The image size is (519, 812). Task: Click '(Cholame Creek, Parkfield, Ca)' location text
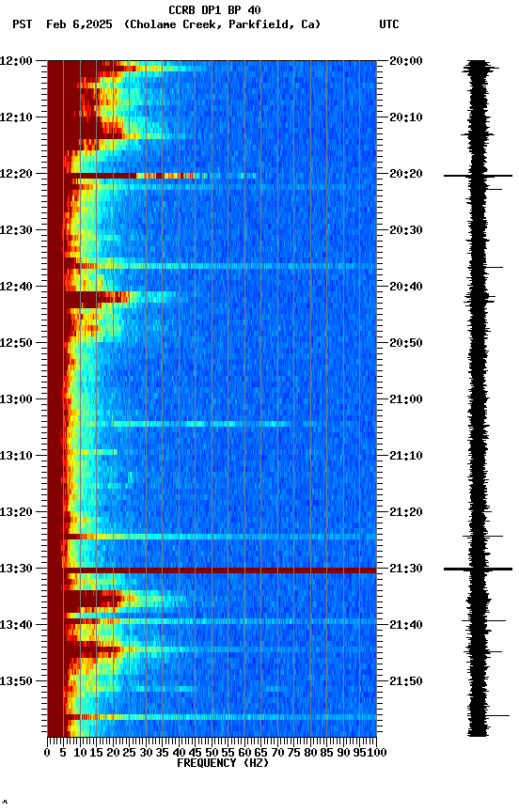[x=222, y=24]
